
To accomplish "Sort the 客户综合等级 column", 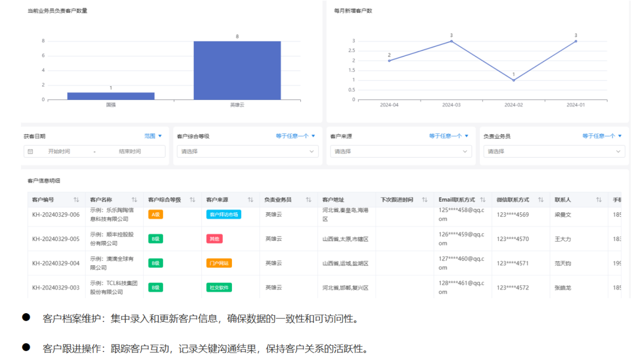I will [x=193, y=199].
